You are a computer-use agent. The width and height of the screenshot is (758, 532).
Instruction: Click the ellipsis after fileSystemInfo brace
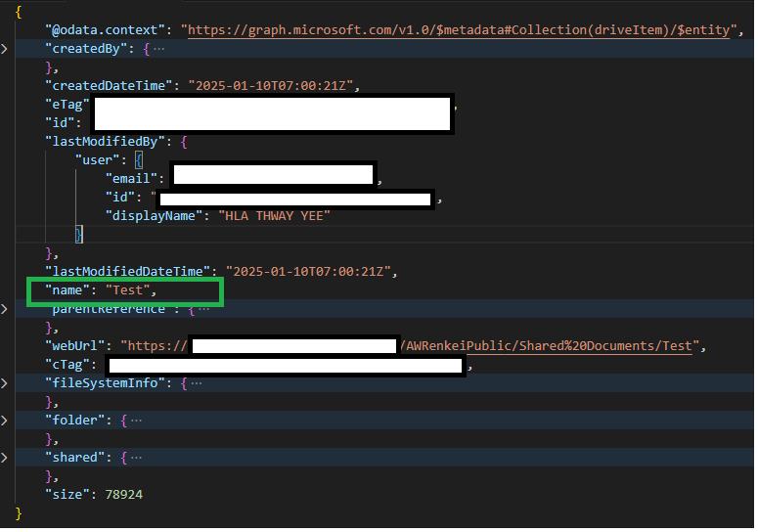[x=196, y=383]
